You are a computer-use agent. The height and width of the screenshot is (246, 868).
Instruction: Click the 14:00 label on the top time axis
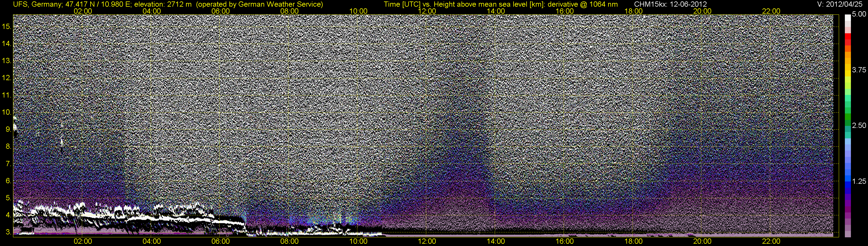click(x=496, y=11)
